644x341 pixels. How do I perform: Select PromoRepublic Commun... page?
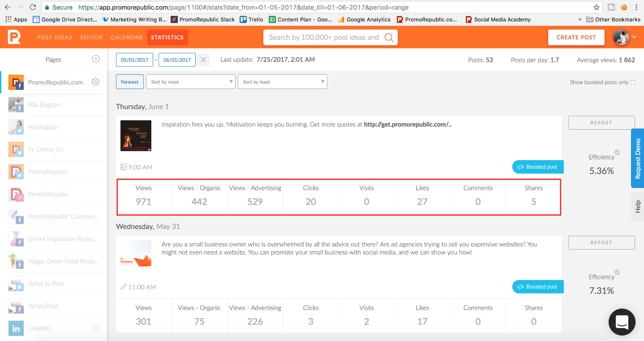pyautogui.click(x=54, y=217)
